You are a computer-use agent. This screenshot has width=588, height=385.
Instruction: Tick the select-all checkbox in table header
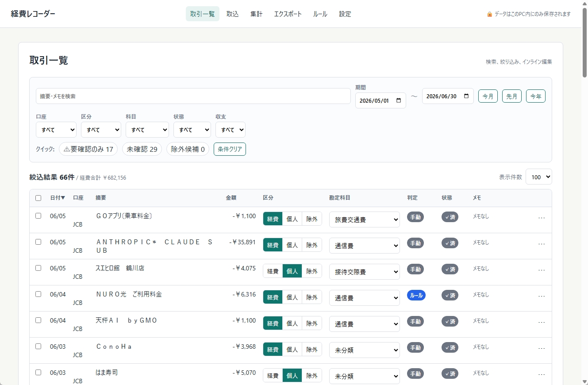tap(38, 198)
